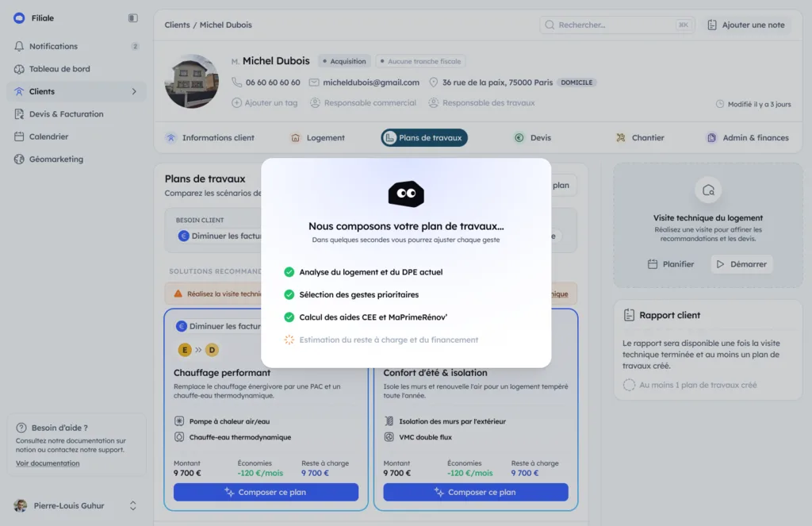Click Michel Dubois's house profile photo

tap(192, 82)
